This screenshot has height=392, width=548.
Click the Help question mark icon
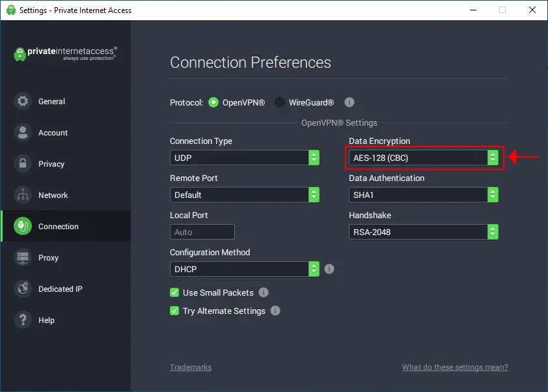[x=23, y=320]
